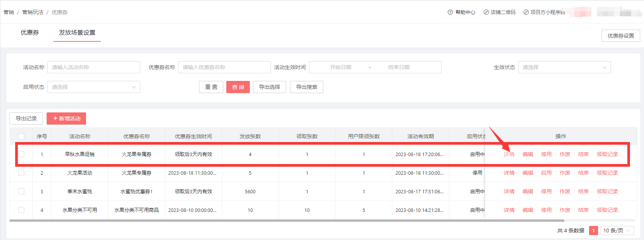Screen dimensions: 644x240
Task: Open the 启用状态 dropdown
Action: tap(94, 87)
